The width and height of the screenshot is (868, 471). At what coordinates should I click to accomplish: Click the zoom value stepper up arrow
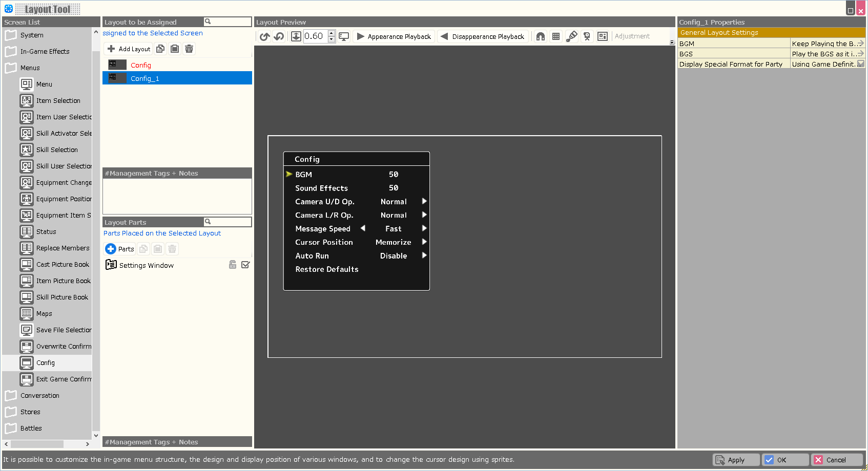[332, 33]
